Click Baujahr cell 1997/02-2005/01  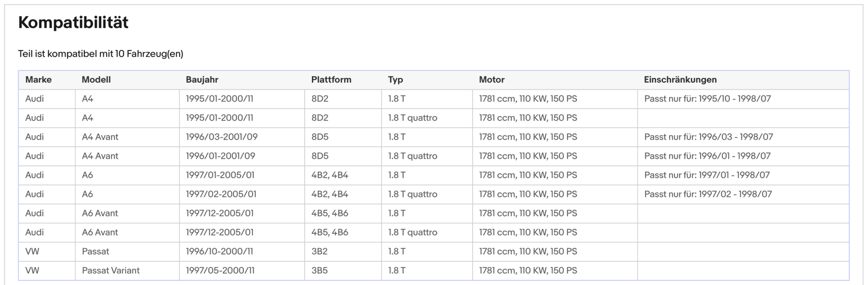tap(221, 194)
